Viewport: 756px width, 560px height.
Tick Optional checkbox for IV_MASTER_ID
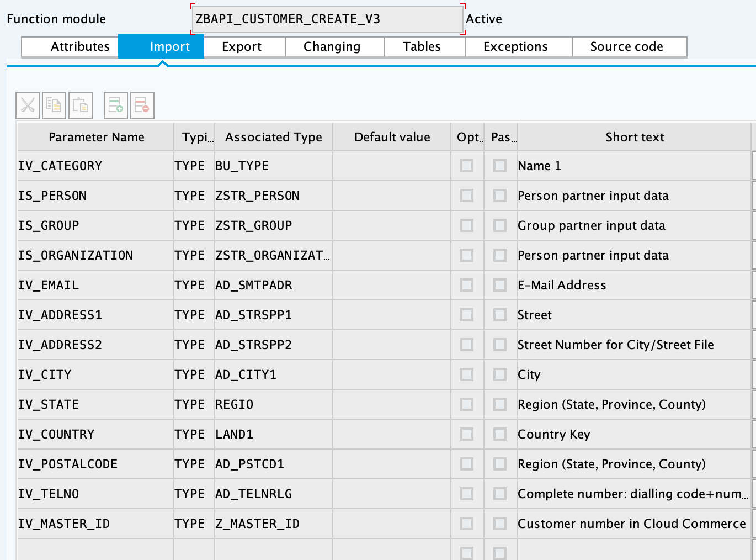tap(467, 524)
